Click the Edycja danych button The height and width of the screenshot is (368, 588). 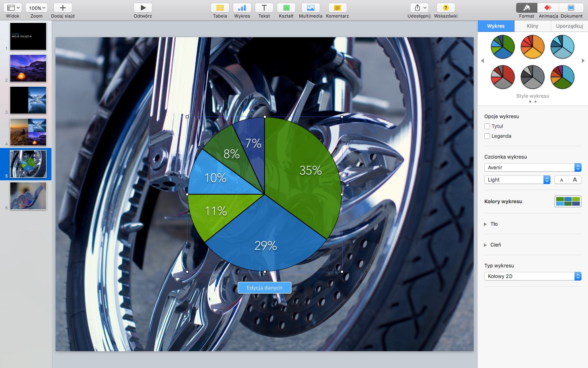265,287
